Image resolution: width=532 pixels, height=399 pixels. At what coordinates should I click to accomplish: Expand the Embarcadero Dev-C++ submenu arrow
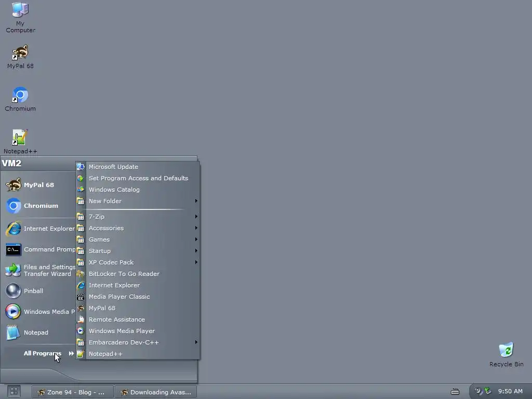click(196, 342)
